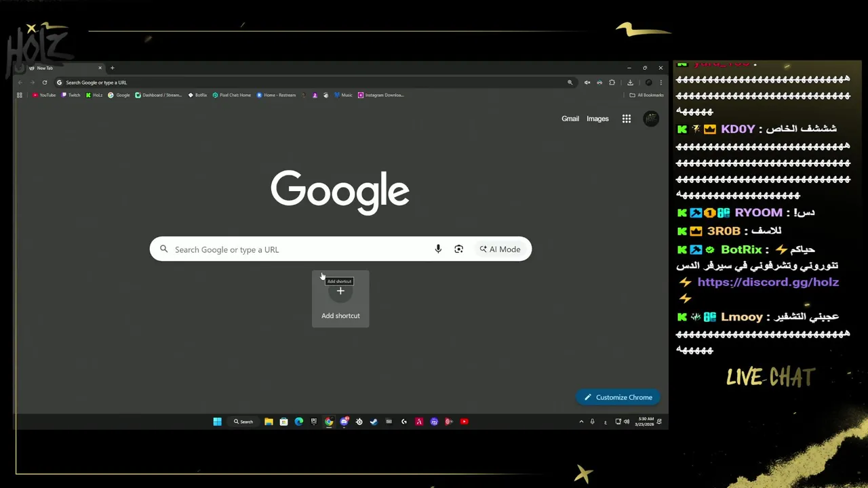Click RYOOM username in live chat
The height and width of the screenshot is (488, 868).
[x=758, y=212]
